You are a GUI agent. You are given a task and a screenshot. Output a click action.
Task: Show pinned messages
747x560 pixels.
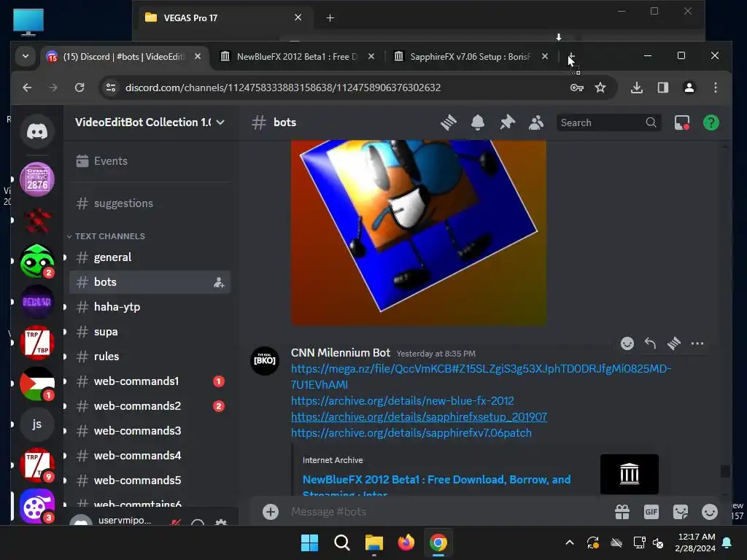508,122
